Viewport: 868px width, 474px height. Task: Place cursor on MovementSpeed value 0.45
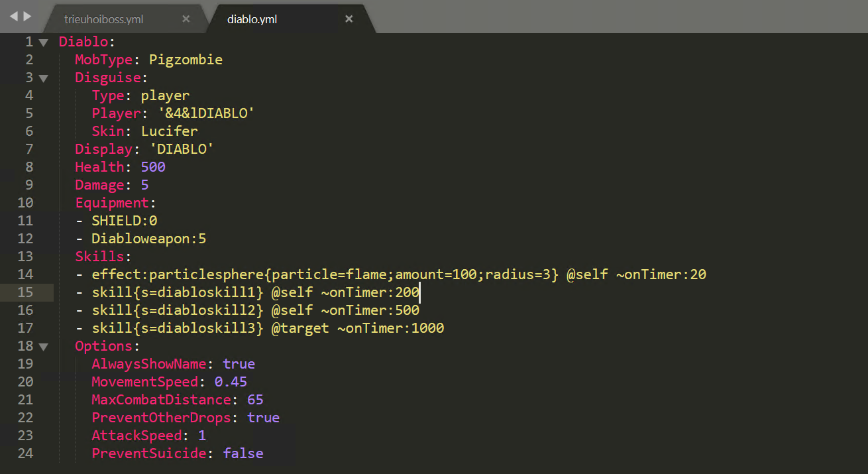pos(231,382)
